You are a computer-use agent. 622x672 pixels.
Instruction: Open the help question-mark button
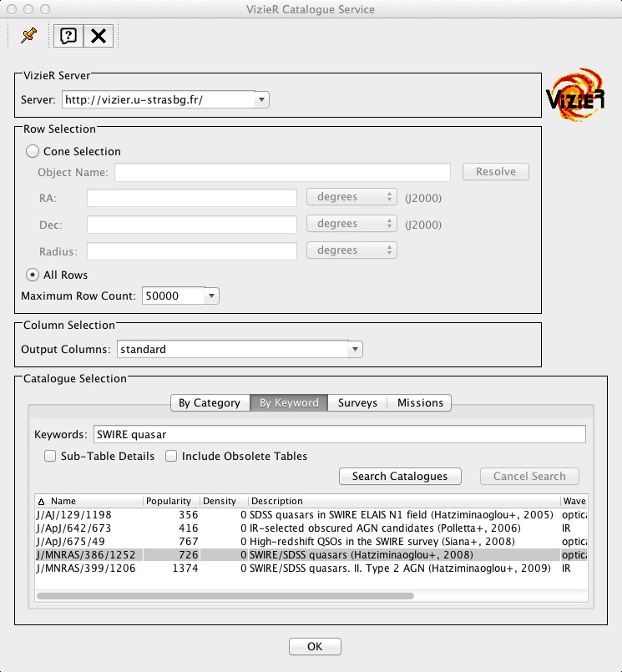click(x=68, y=36)
